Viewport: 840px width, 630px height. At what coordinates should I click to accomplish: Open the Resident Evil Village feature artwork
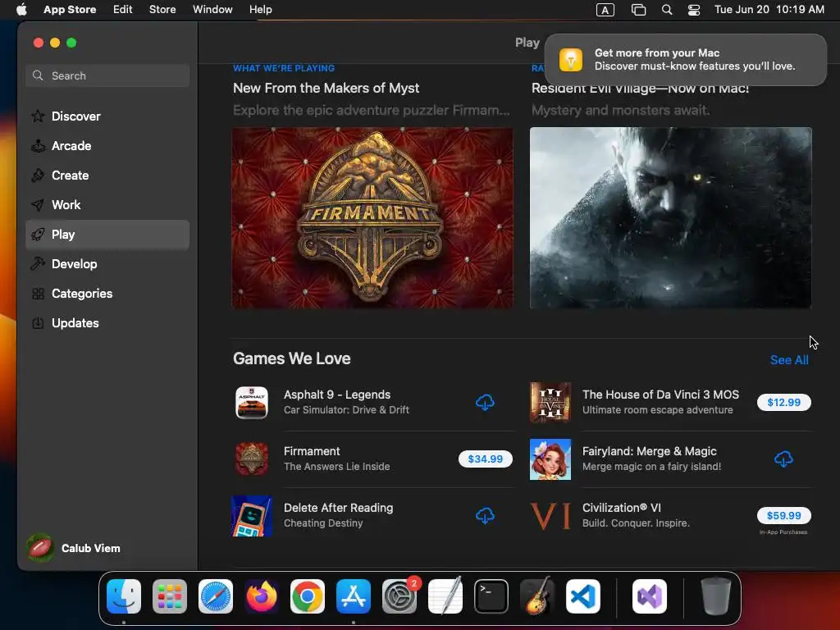pyautogui.click(x=671, y=217)
